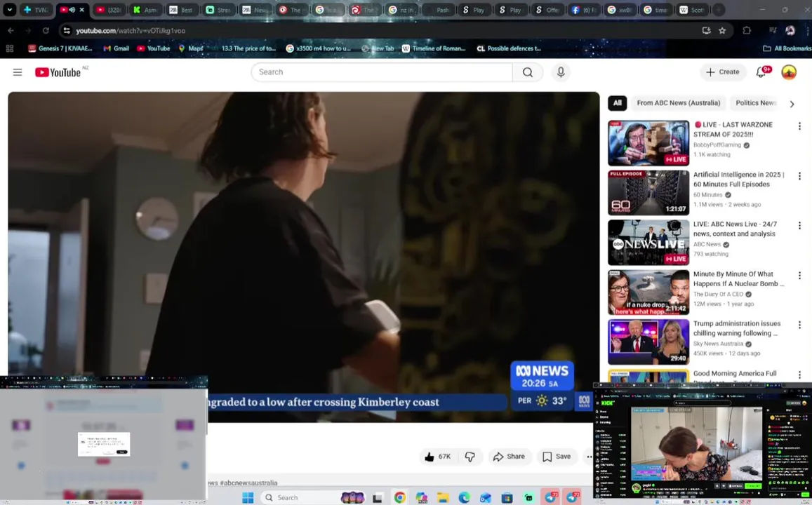The height and width of the screenshot is (505, 812).
Task: Open the Gmail bookmark
Action: pyautogui.click(x=116, y=48)
